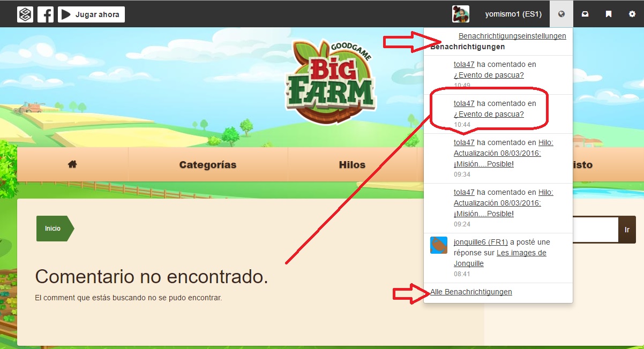Open the Facebook icon link
Image resolution: width=644 pixels, height=349 pixels.
click(x=46, y=14)
